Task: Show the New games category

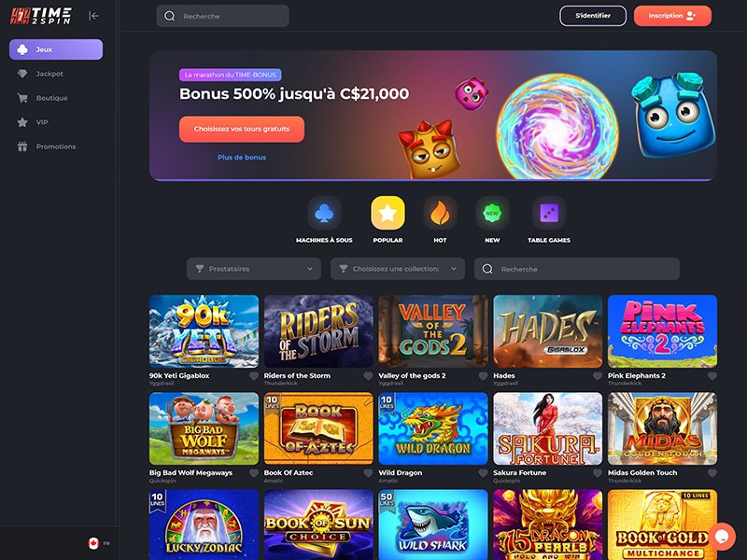Action: [492, 213]
